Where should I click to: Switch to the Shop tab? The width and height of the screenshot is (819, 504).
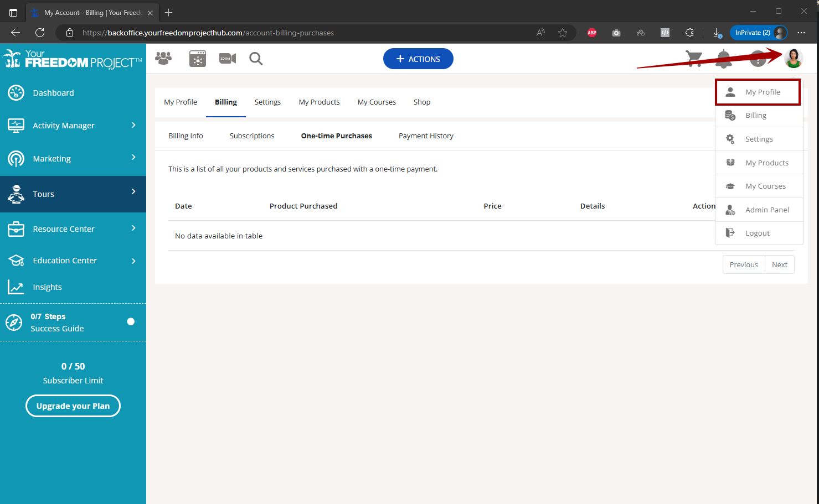422,102
